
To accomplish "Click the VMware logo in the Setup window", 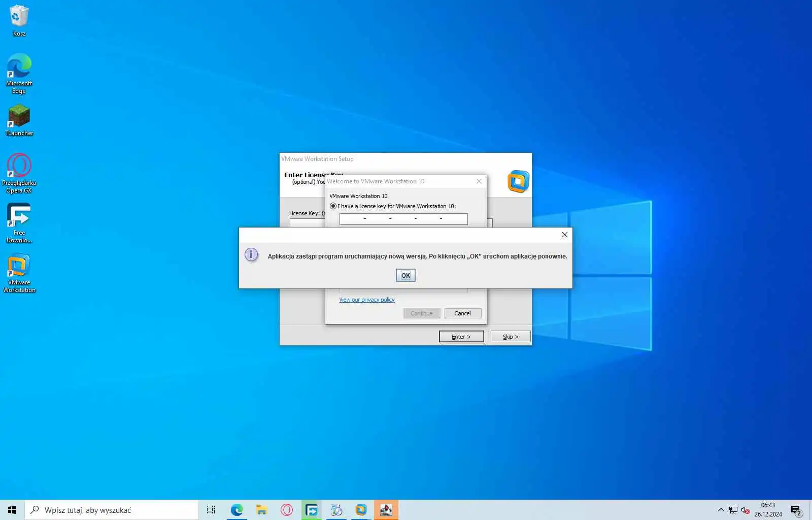I will 518,182.
